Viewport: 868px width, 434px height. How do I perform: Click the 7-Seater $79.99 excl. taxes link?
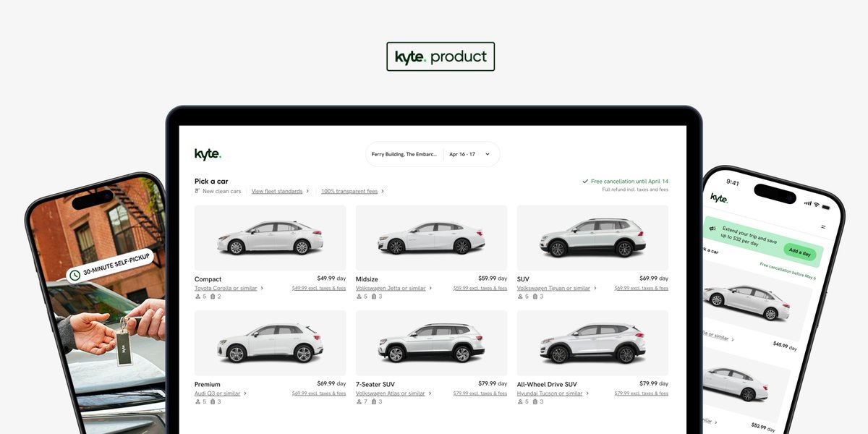tap(480, 393)
